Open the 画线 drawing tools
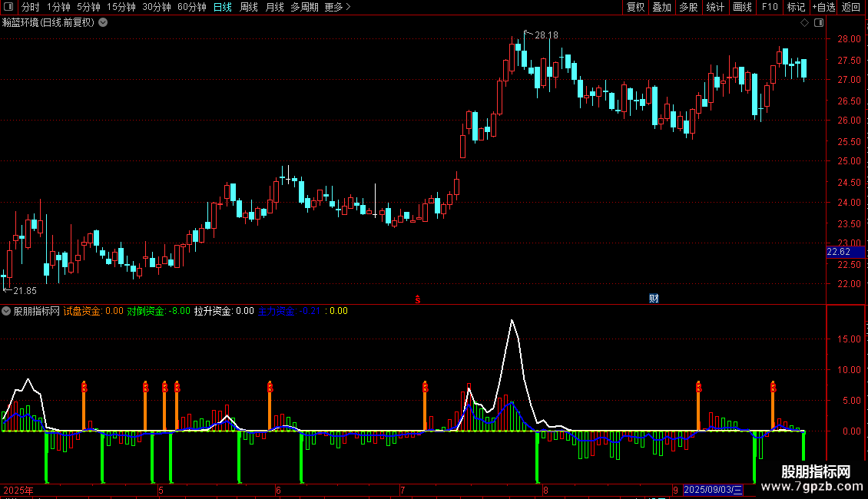The height and width of the screenshot is (499, 868). click(742, 7)
